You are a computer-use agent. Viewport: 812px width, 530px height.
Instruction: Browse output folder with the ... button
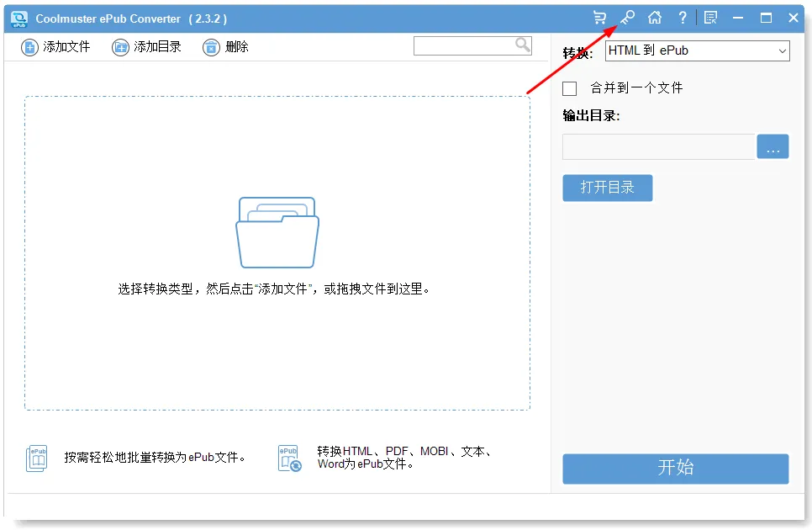click(772, 146)
